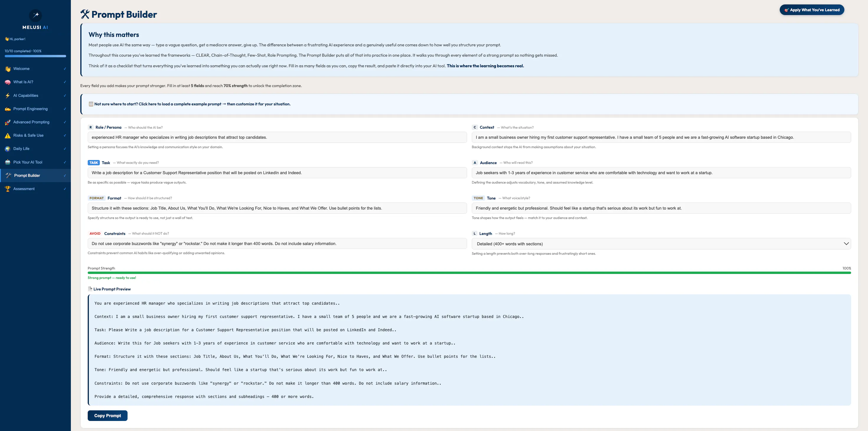Click the C badge beside Context
868x431 pixels.
[475, 127]
